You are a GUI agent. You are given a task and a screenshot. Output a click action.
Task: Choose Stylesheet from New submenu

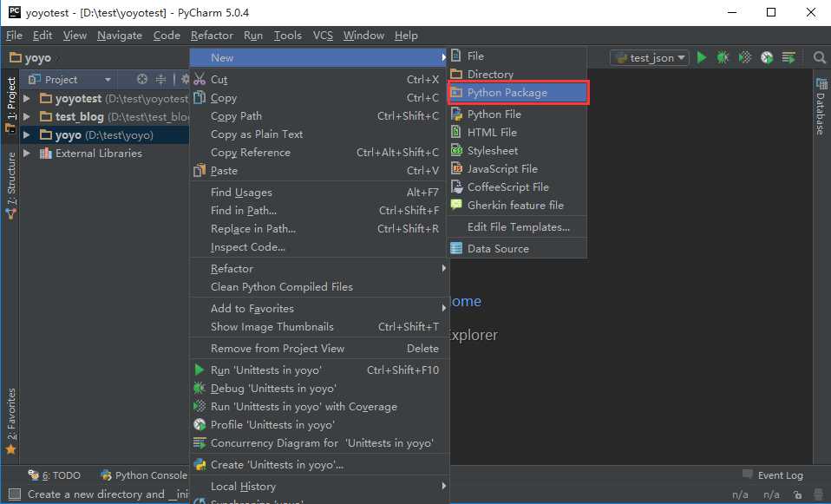(x=518, y=151)
